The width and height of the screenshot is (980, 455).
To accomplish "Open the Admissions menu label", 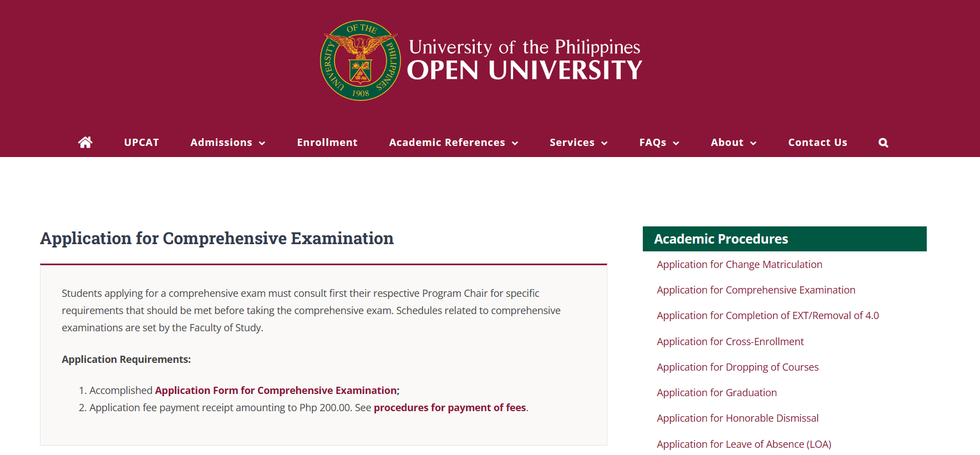I will pos(221,143).
